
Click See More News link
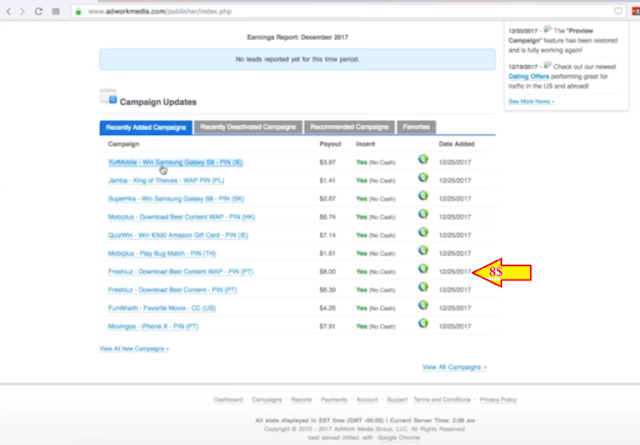pos(531,101)
